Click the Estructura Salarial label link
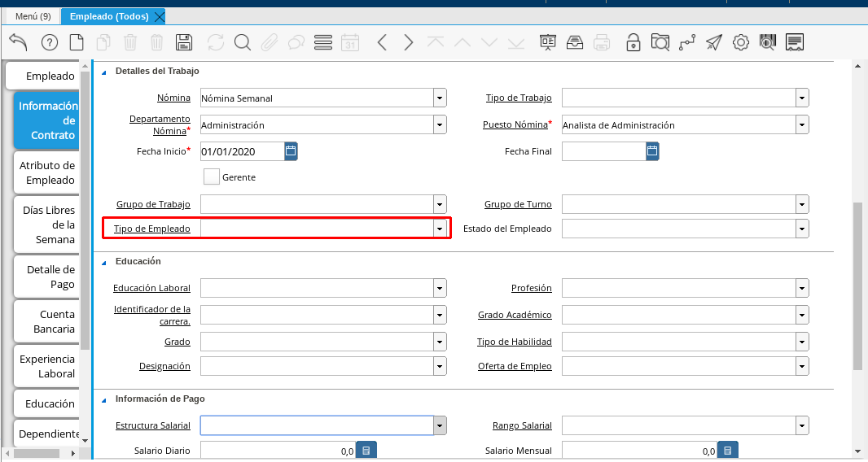 pyautogui.click(x=153, y=425)
